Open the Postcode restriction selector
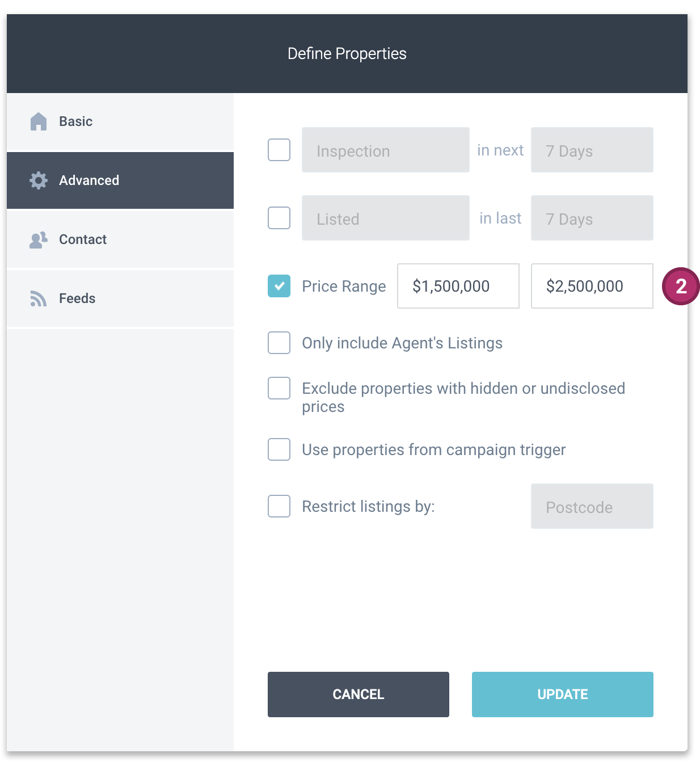700x766 pixels. pos(592,506)
